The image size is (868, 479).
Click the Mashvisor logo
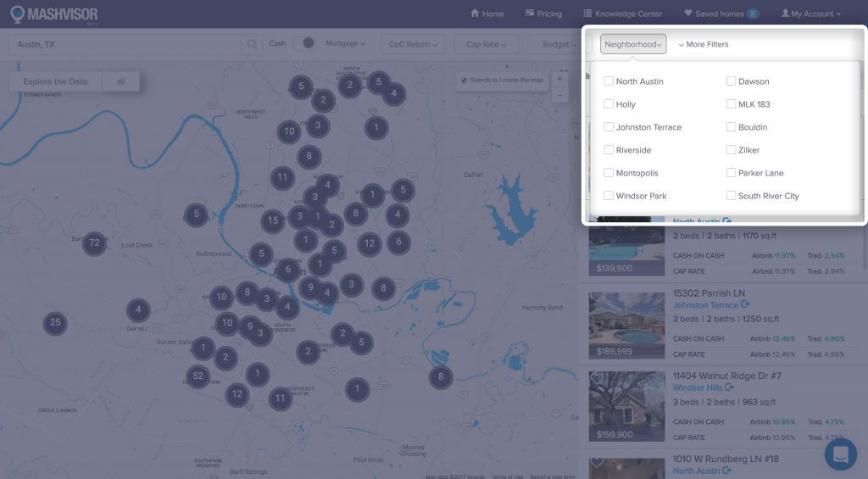pos(54,14)
